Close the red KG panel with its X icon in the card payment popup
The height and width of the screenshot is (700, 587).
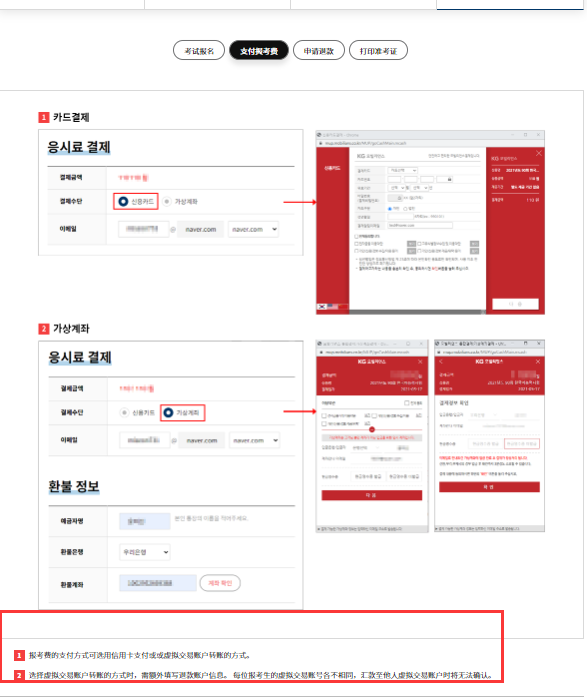pyautogui.click(x=539, y=153)
